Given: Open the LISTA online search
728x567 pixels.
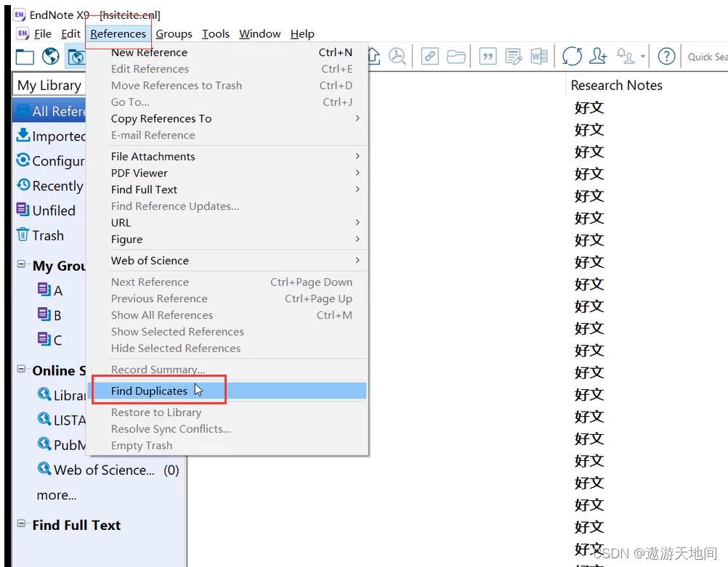Looking at the screenshot, I should 62,420.
